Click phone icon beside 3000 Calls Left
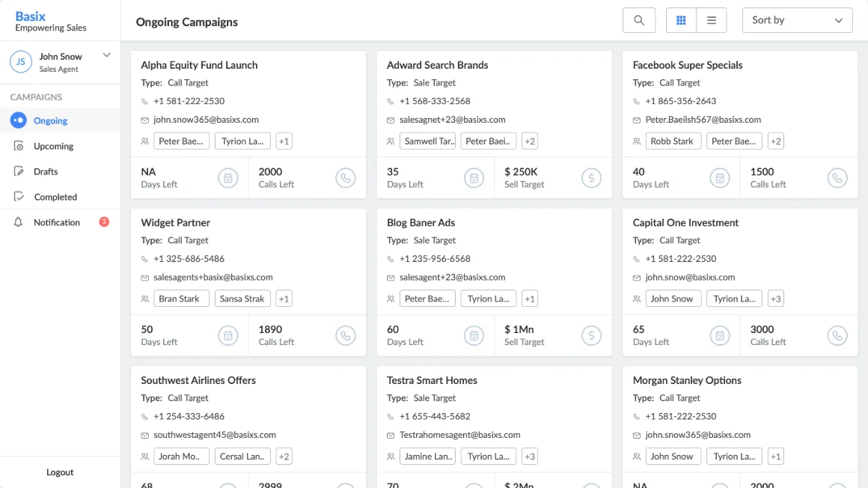868x488 pixels. pyautogui.click(x=837, y=335)
